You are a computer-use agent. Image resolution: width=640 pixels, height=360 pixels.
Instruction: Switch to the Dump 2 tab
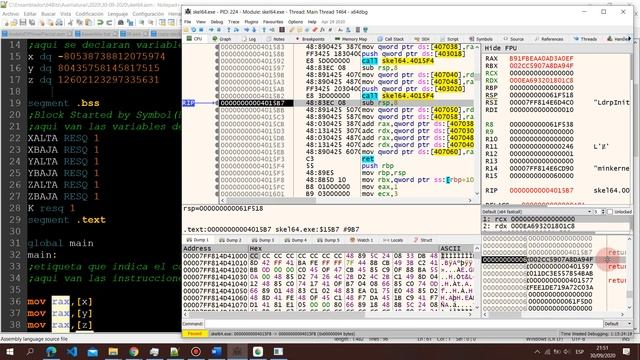pyautogui.click(x=231, y=240)
